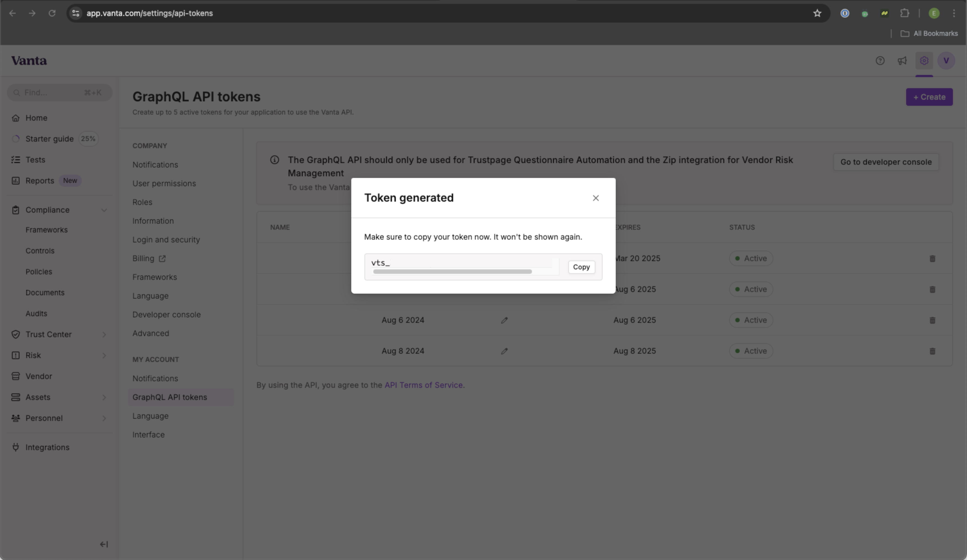Go back in browser
The width and height of the screenshot is (967, 560).
(12, 13)
